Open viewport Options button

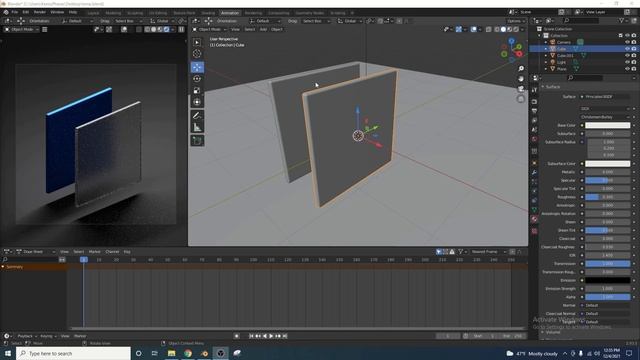(516, 21)
